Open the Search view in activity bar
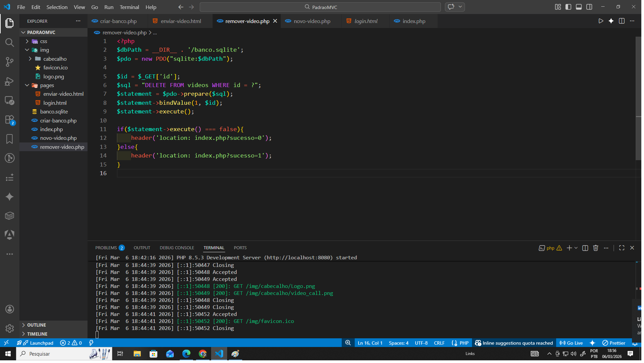 pyautogui.click(x=9, y=43)
